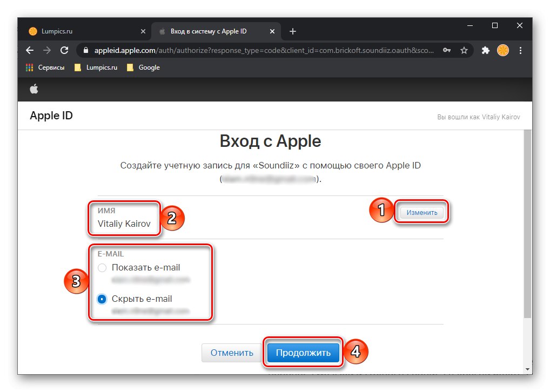
Task: Click the browser forward arrow
Action: pos(46,51)
